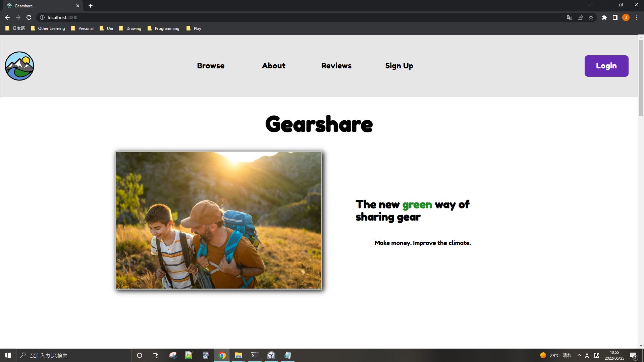Image resolution: width=644 pixels, height=362 pixels.
Task: Open the Extensions puzzle icon
Action: point(604,17)
